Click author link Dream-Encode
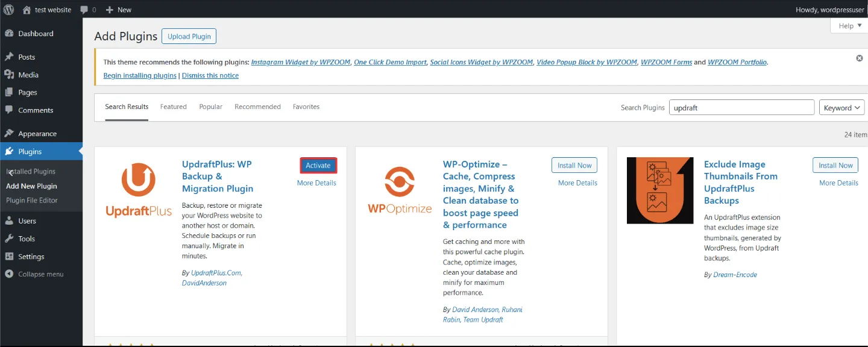 coord(735,275)
